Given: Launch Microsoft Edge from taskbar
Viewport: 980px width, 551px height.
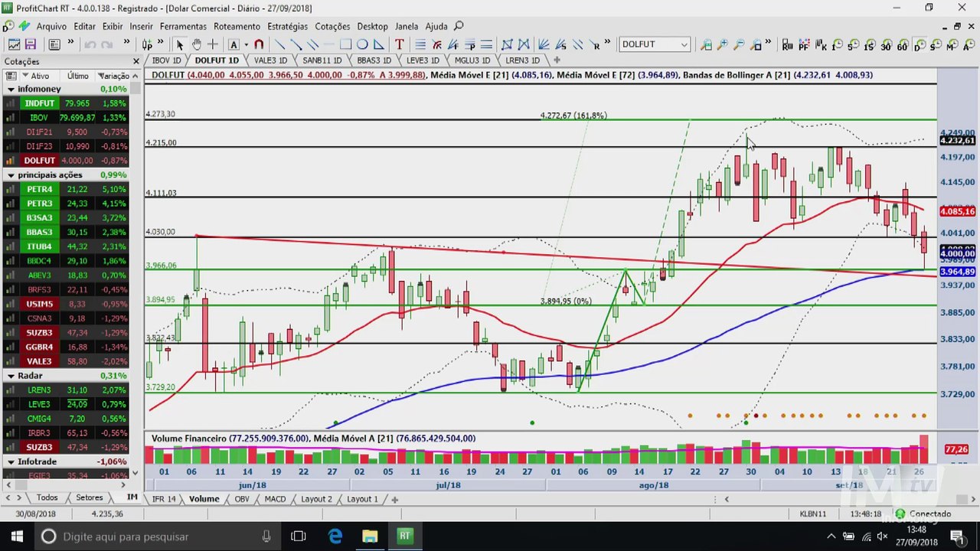Looking at the screenshot, I should point(335,536).
